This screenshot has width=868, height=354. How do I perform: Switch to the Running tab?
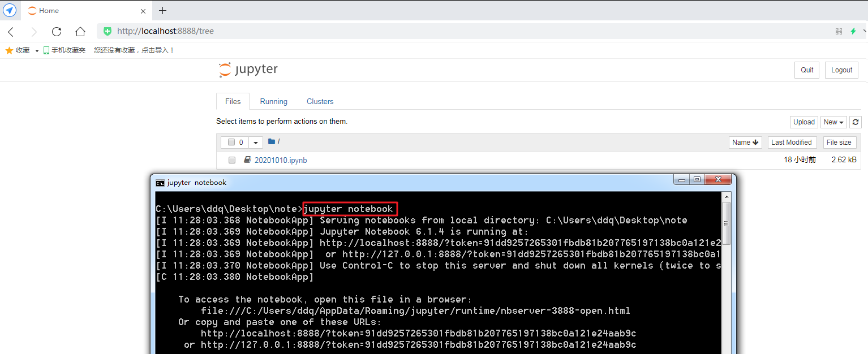(273, 101)
